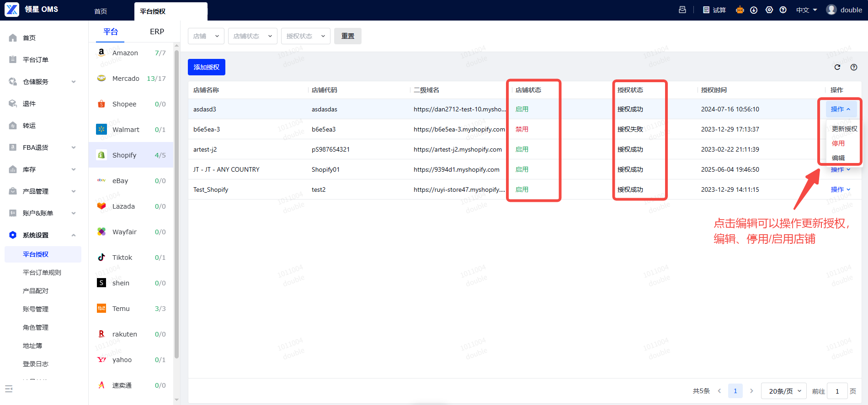Screen dimensions: 868x405
Task: Expand 操作 menu for Test_Shopify row
Action: tap(840, 189)
